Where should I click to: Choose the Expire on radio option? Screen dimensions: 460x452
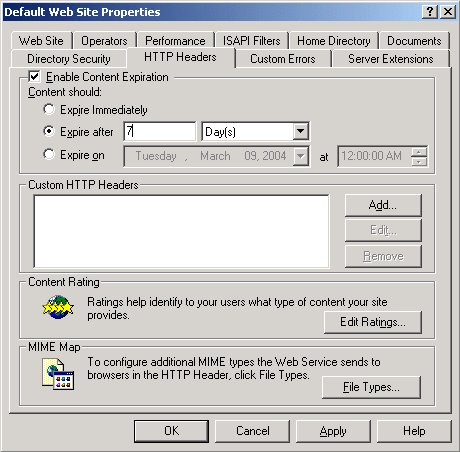(49, 154)
